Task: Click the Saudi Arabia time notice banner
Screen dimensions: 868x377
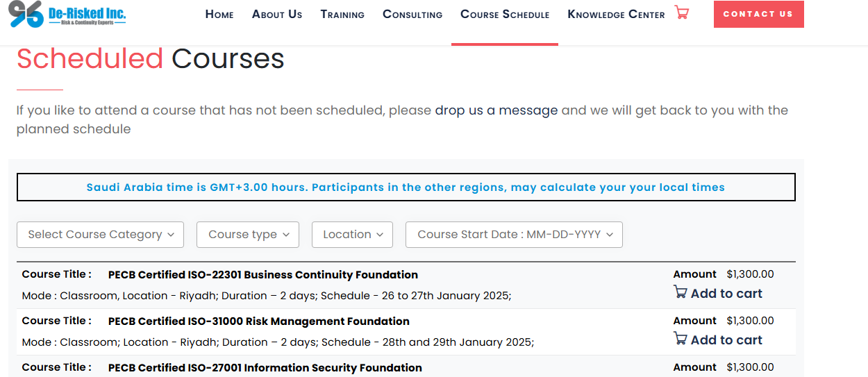Action: tap(406, 187)
